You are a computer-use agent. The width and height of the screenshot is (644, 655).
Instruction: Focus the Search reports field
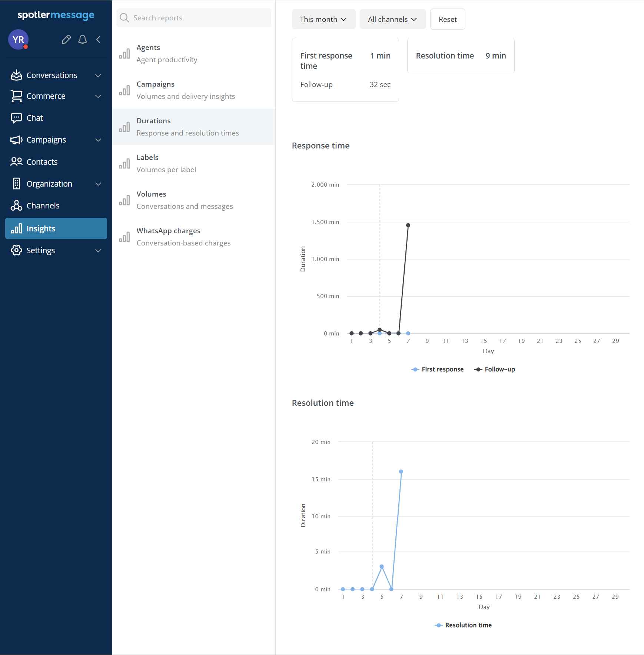pyautogui.click(x=200, y=18)
